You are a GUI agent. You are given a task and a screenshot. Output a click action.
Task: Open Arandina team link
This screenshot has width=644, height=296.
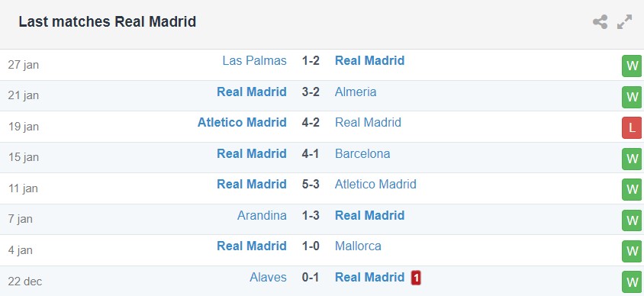(x=262, y=216)
